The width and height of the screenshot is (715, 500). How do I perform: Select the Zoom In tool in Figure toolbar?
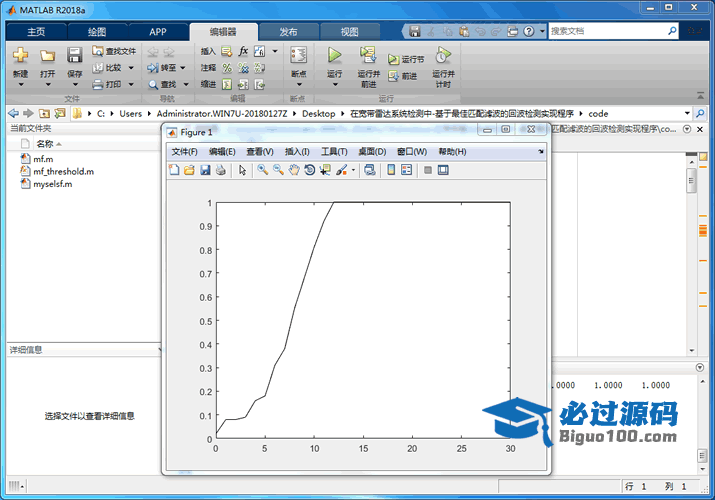[x=263, y=170]
